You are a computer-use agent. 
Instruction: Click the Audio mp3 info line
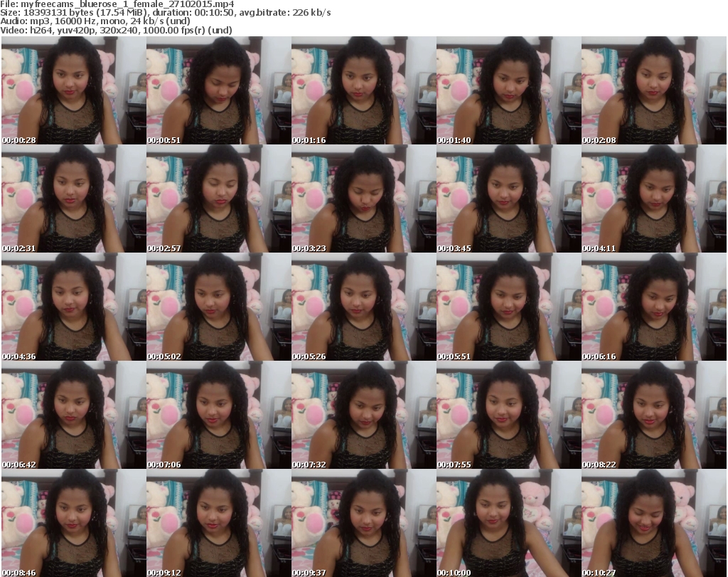(96, 21)
